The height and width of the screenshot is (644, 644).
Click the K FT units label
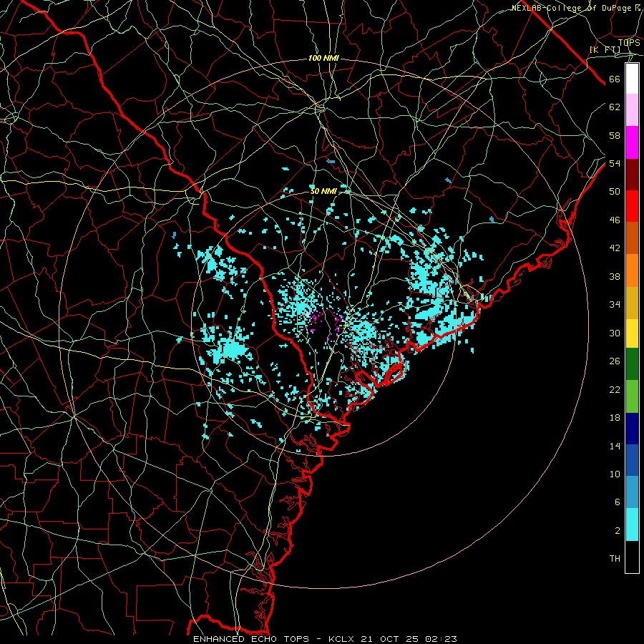pos(605,49)
